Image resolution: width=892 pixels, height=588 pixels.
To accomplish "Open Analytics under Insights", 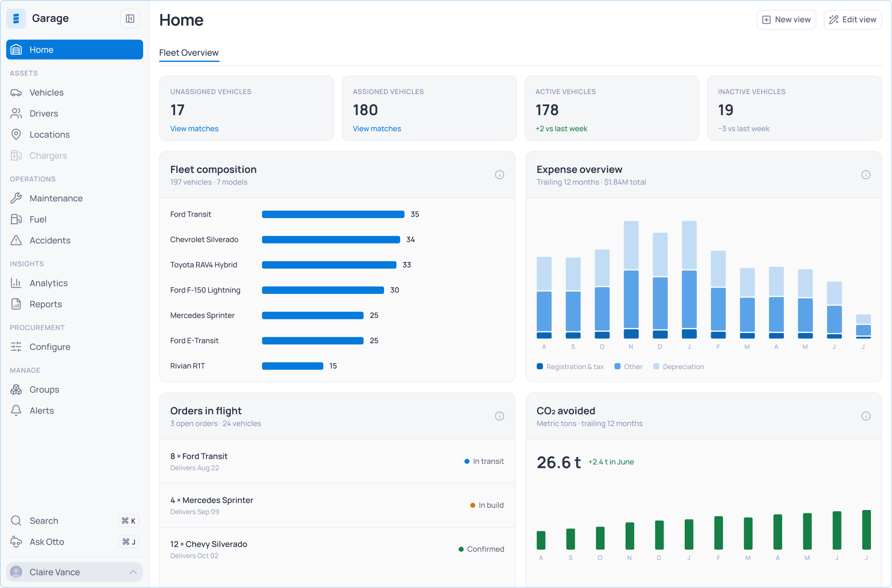I will (75, 283).
